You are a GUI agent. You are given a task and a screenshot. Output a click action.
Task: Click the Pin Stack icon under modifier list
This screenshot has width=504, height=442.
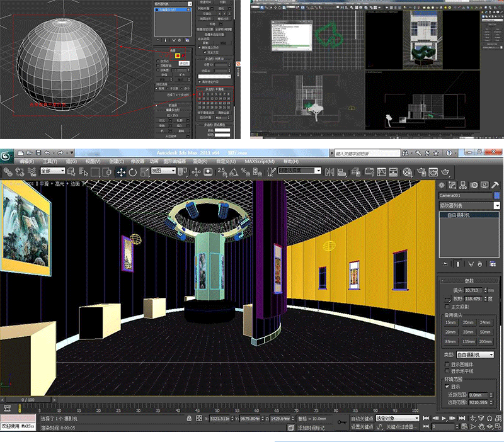[446, 264]
